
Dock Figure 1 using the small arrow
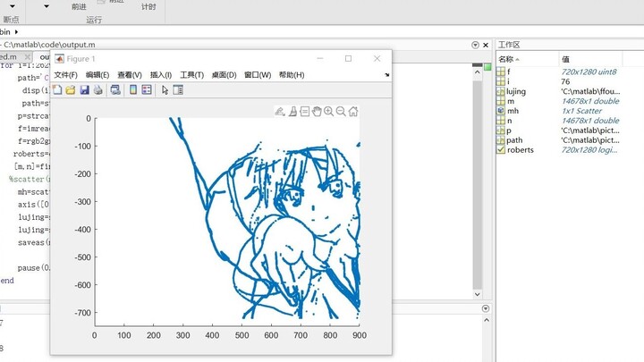click(387, 75)
